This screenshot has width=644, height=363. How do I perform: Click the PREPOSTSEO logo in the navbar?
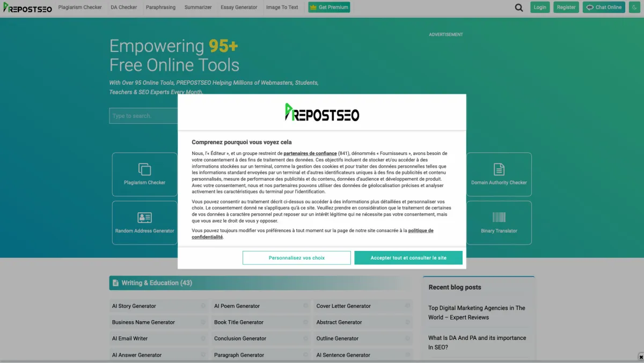pyautogui.click(x=27, y=8)
